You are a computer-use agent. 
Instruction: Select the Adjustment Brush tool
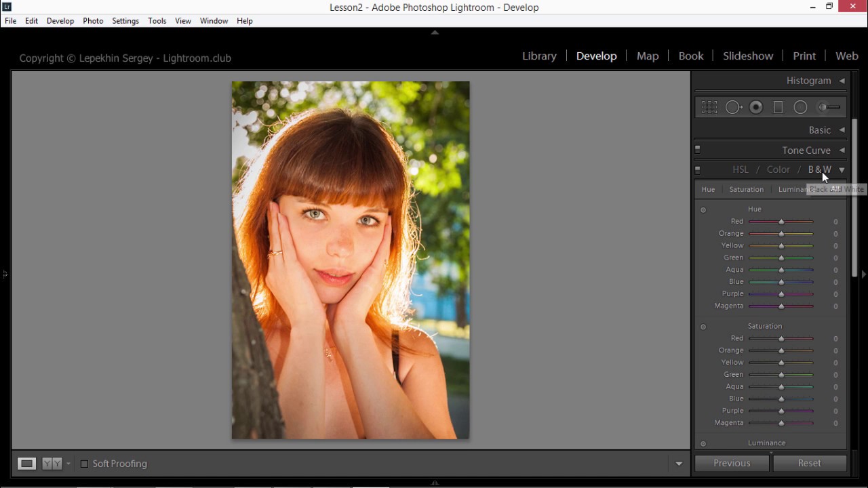[829, 107]
